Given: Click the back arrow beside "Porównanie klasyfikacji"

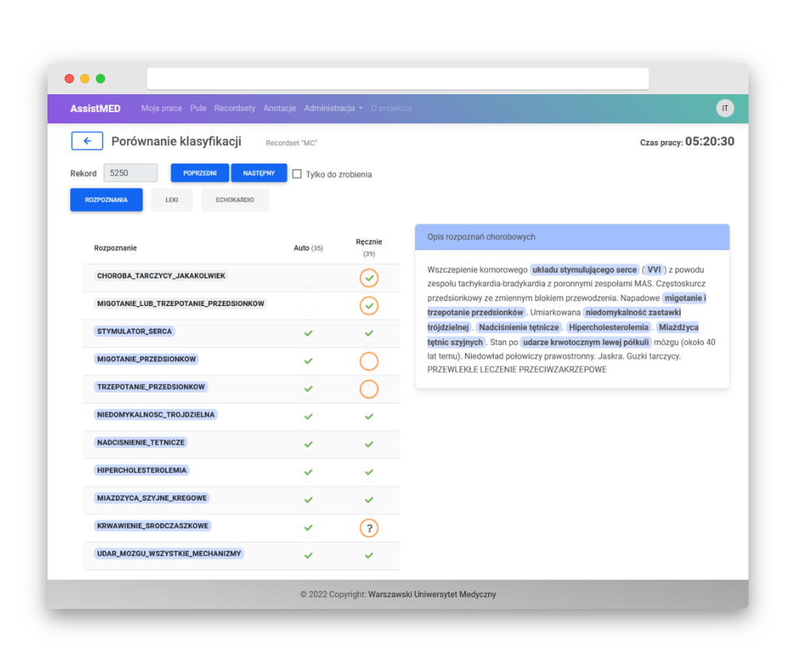Looking at the screenshot, I should point(86,141).
